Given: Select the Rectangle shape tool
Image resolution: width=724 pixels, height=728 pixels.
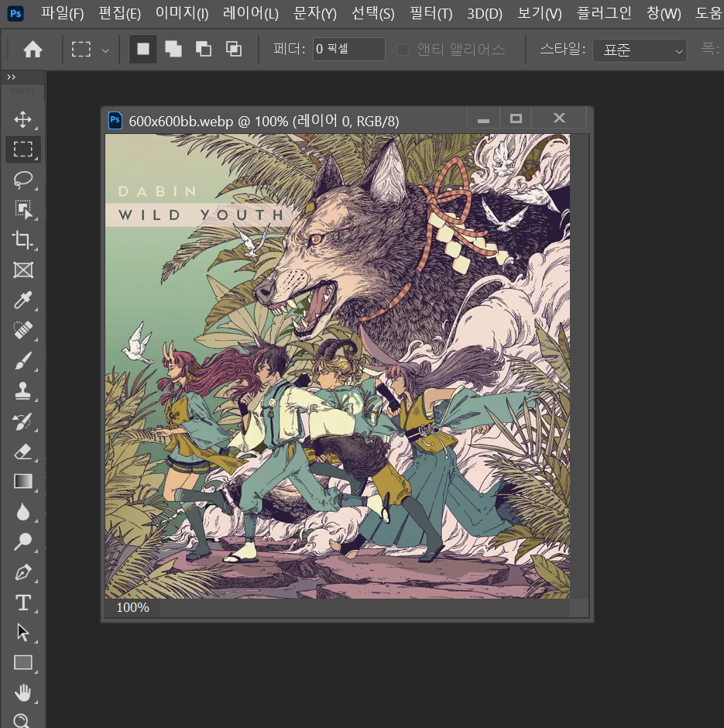Looking at the screenshot, I should point(22,662).
